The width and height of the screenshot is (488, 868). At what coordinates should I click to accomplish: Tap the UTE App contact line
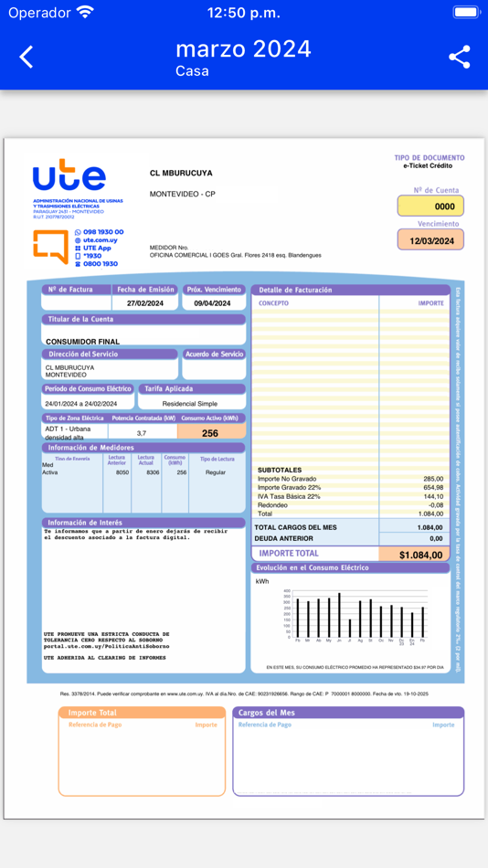tap(93, 248)
